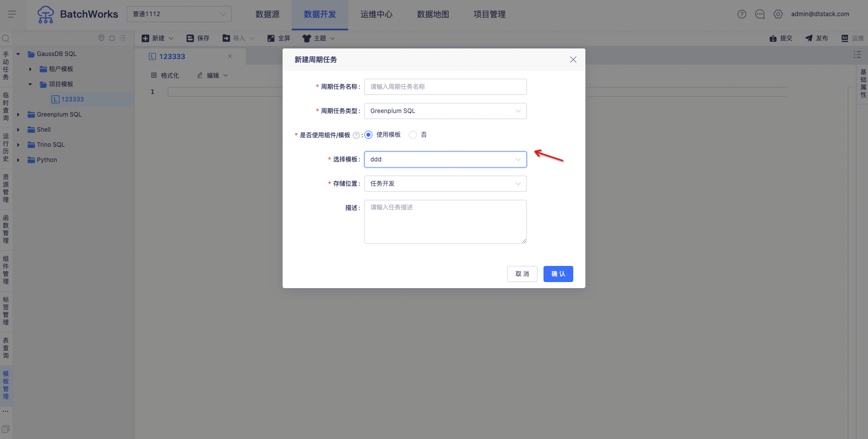Open the 主题 dropdown chevron

coord(333,38)
